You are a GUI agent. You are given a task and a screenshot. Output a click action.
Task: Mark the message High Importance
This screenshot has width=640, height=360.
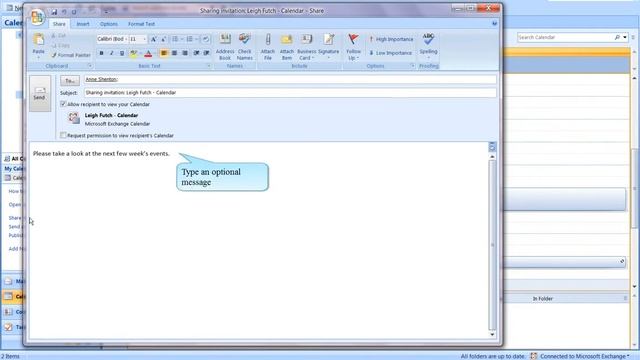(x=391, y=39)
